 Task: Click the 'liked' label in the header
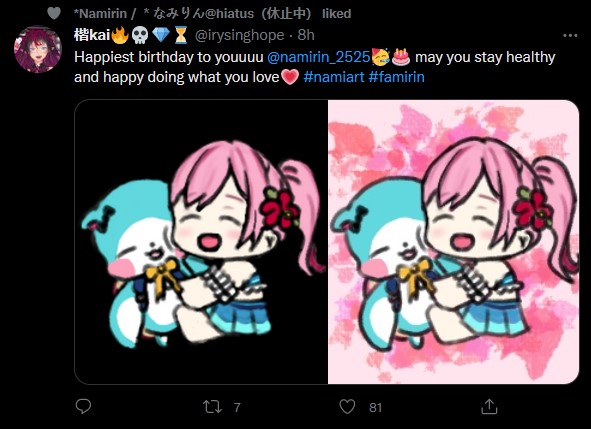pos(337,14)
